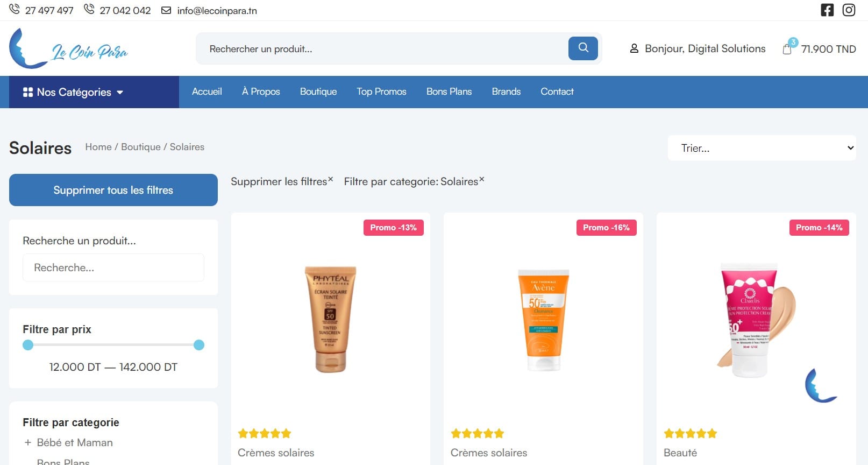868x465 pixels.
Task: Click Boutique in the breadcrumb
Action: point(141,147)
